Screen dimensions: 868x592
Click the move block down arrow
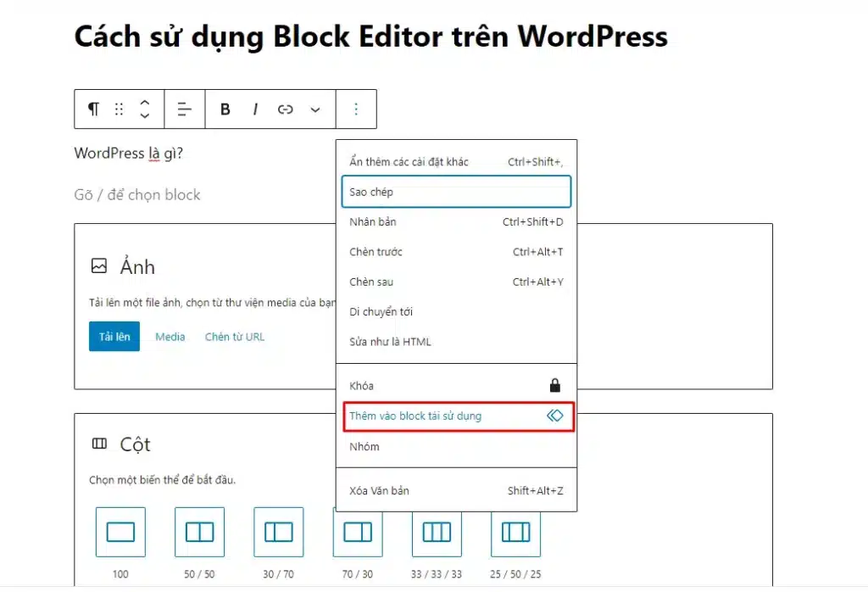coord(145,116)
